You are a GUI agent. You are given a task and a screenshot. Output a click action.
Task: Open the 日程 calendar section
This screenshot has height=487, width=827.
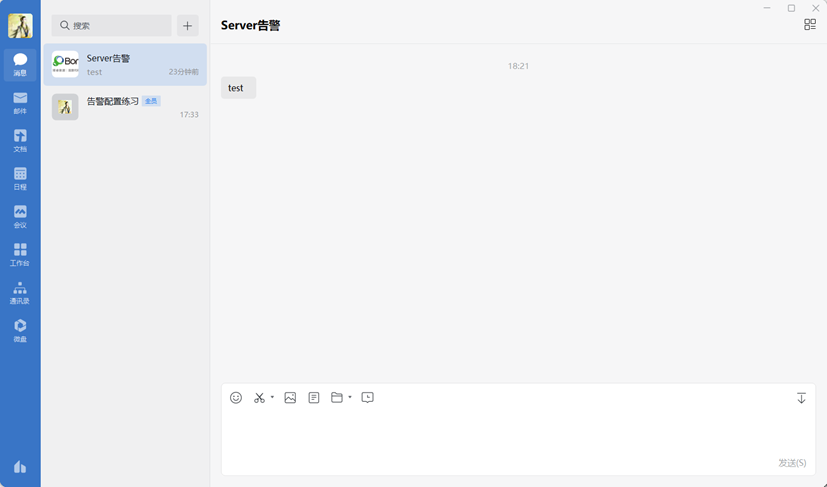pos(20,179)
